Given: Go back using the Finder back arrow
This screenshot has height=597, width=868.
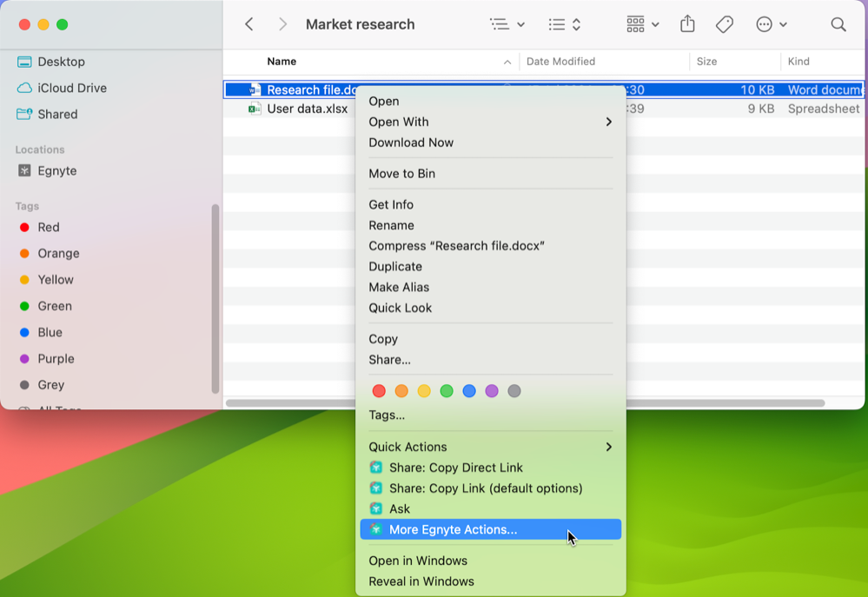Looking at the screenshot, I should (x=249, y=24).
